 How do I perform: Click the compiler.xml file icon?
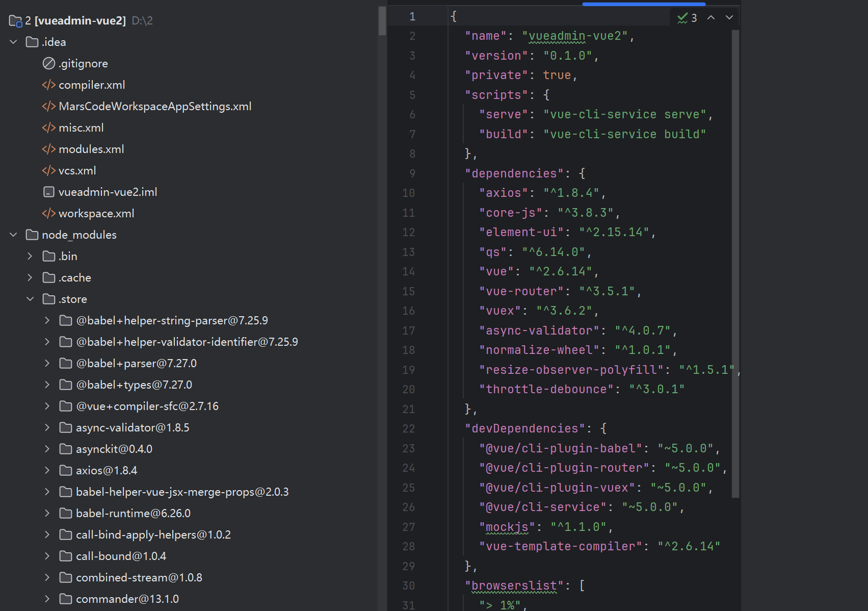pyautogui.click(x=49, y=85)
